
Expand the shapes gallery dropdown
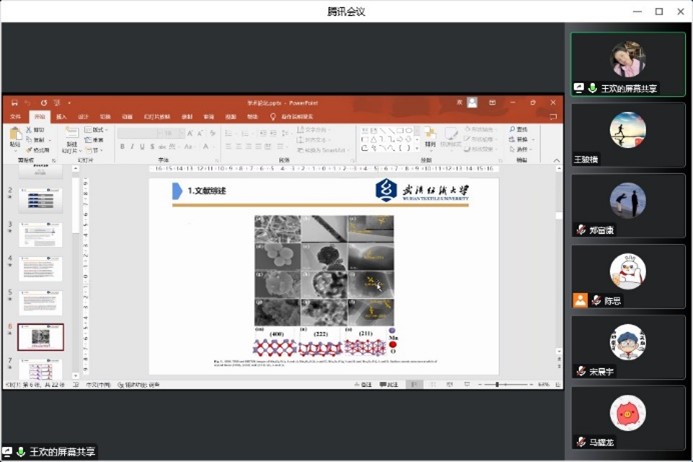coord(415,148)
